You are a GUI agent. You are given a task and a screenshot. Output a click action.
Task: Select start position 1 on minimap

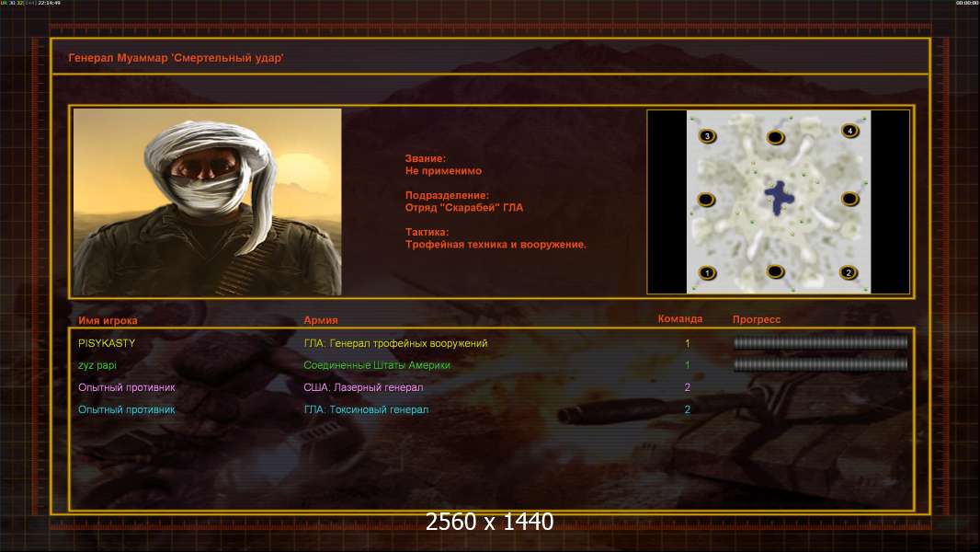tap(707, 272)
